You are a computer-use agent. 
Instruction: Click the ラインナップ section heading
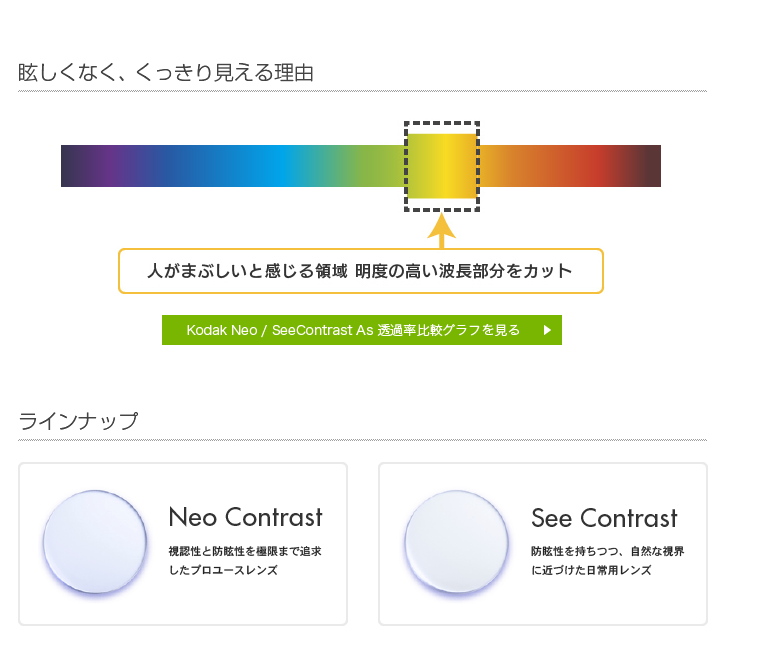pyautogui.click(x=78, y=421)
